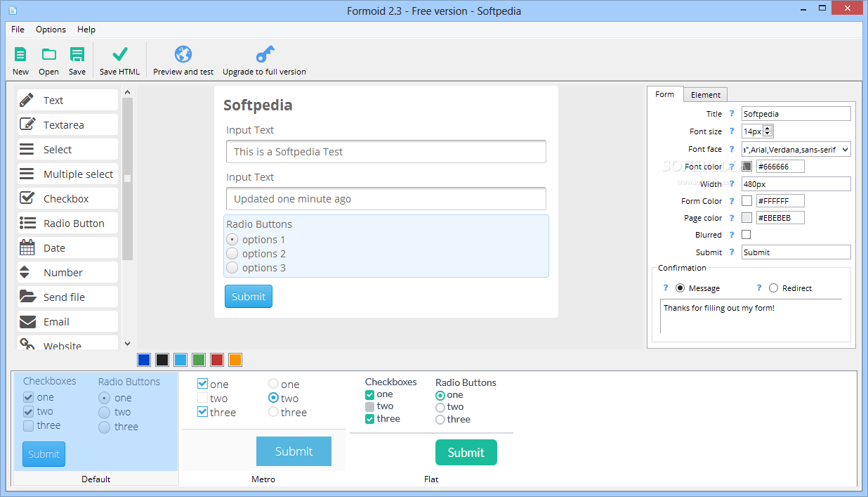Click the help question mark next to Width
Viewport: 868px width, 497px height.
tap(731, 184)
